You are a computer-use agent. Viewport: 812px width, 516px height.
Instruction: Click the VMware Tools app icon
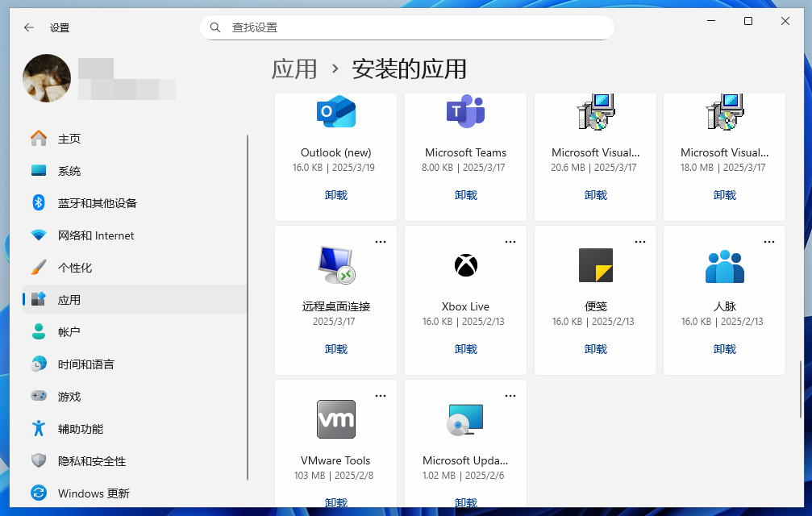[x=336, y=419]
